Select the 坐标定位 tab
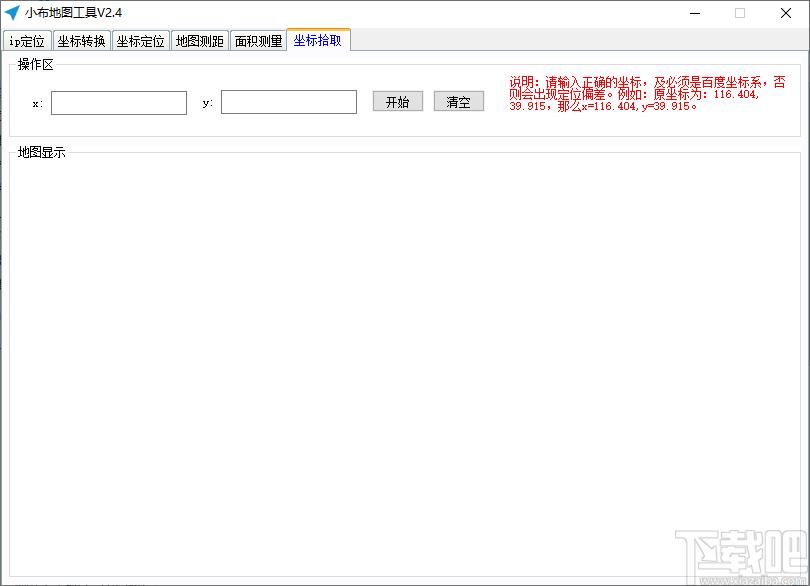Image resolution: width=810 pixels, height=586 pixels. point(141,41)
